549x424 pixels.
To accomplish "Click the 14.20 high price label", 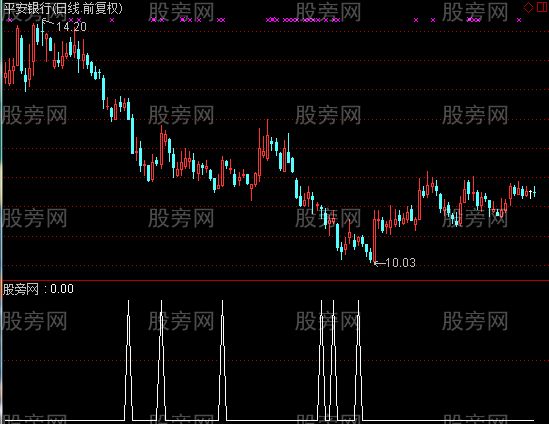I will pos(71,27).
